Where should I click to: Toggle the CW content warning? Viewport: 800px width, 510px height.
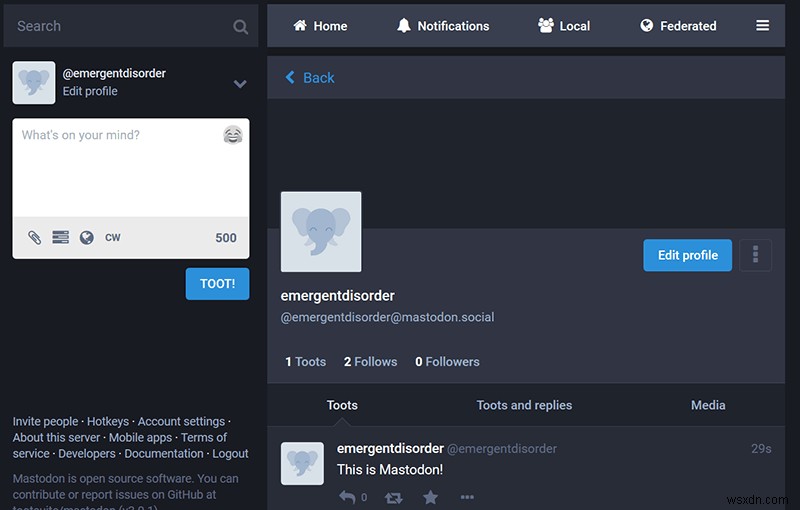[113, 238]
